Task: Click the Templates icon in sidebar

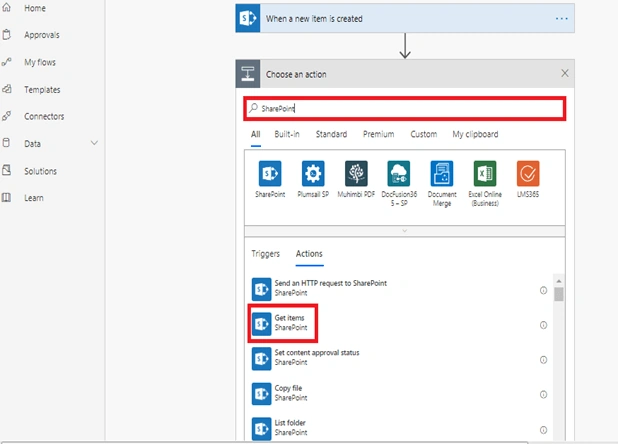Action: (x=7, y=89)
